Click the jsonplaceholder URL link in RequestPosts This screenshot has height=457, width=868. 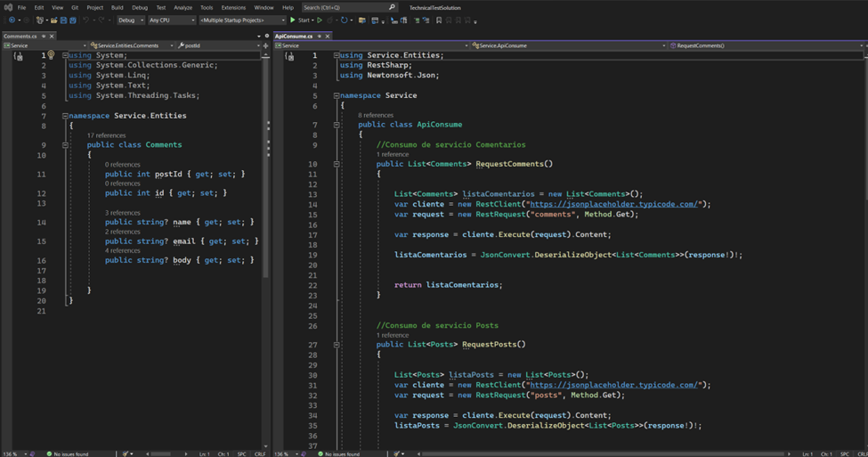pyautogui.click(x=616, y=385)
